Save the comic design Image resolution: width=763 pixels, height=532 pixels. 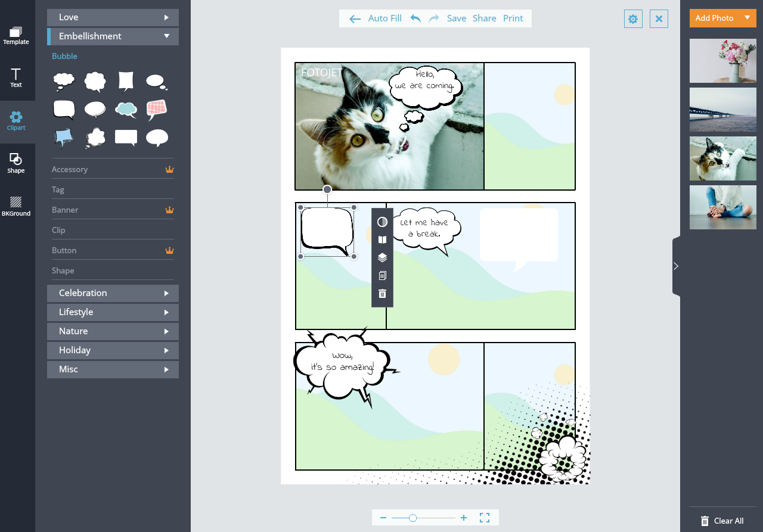(457, 18)
